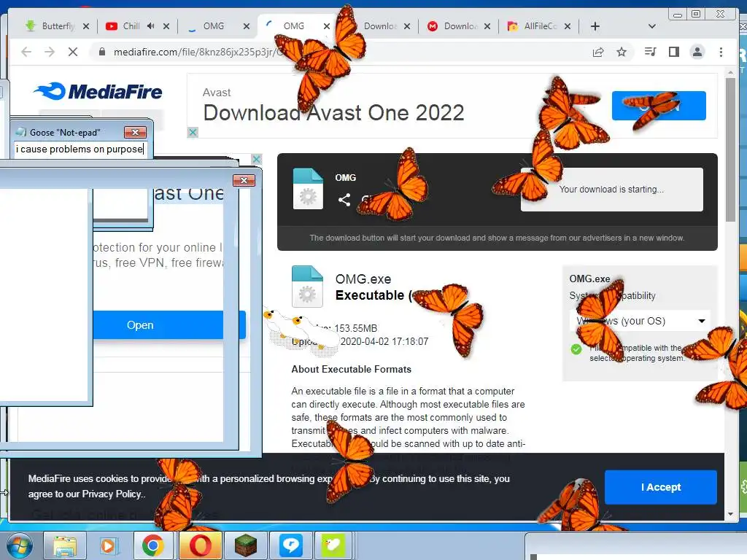Close the popup window with red X

coord(244,181)
